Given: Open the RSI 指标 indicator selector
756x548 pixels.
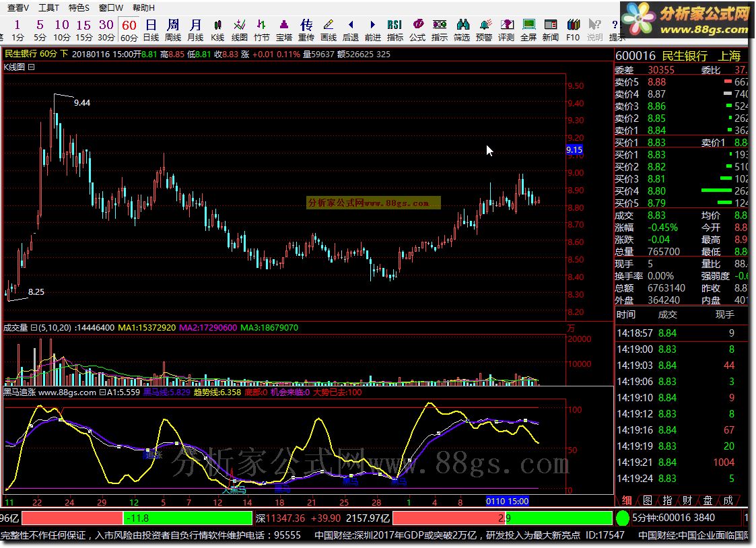Looking at the screenshot, I should click(395, 30).
